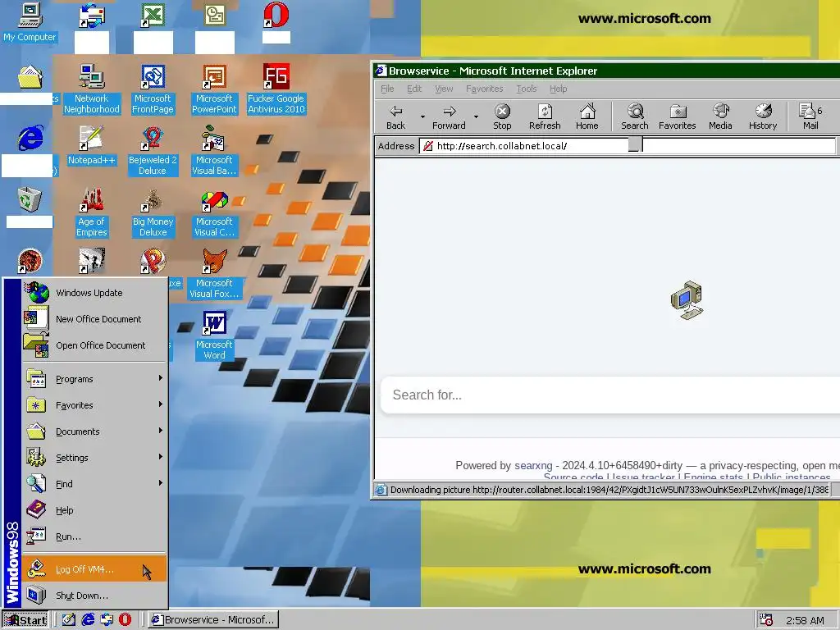The width and height of the screenshot is (840, 630).
Task: Select the Bejeweled 2 Deluxe shortcut
Action: (153, 151)
